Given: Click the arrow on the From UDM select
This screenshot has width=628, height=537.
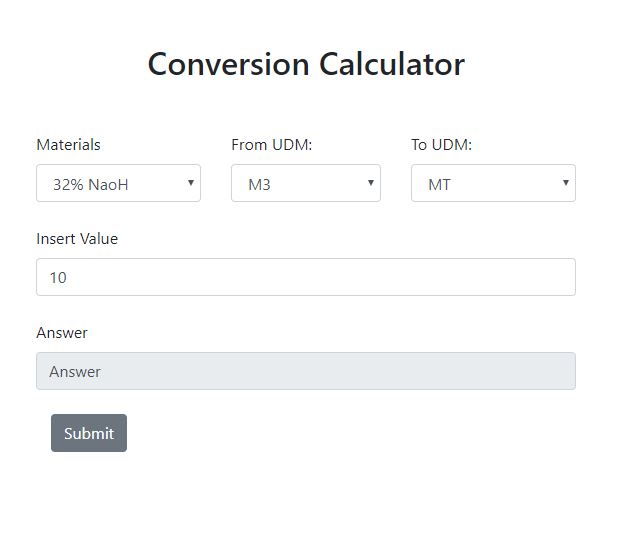Looking at the screenshot, I should 370,183.
